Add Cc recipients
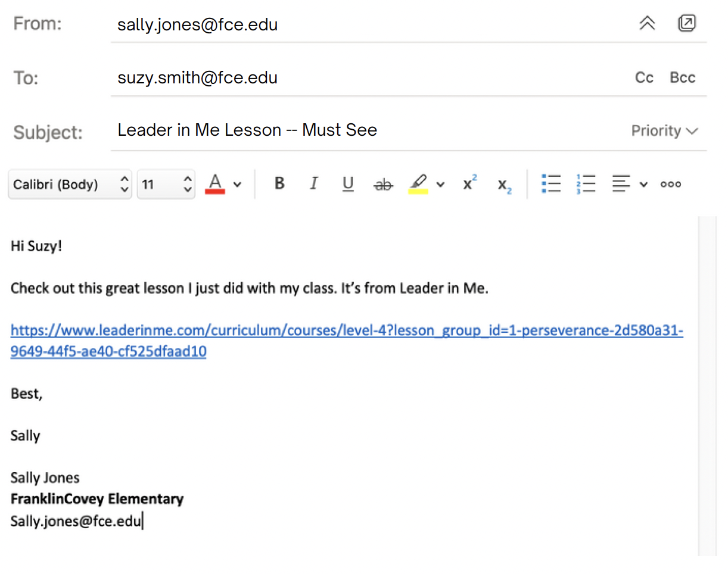 (644, 77)
